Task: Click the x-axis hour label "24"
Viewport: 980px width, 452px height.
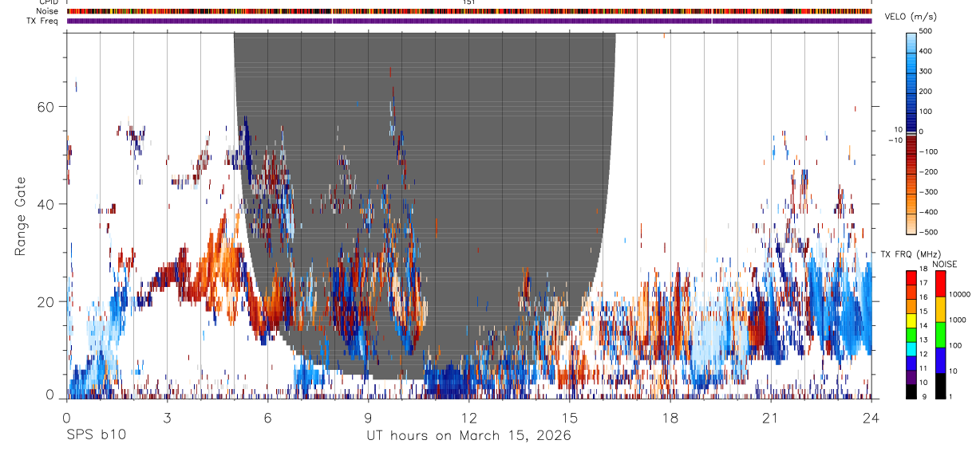Action: [x=871, y=418]
